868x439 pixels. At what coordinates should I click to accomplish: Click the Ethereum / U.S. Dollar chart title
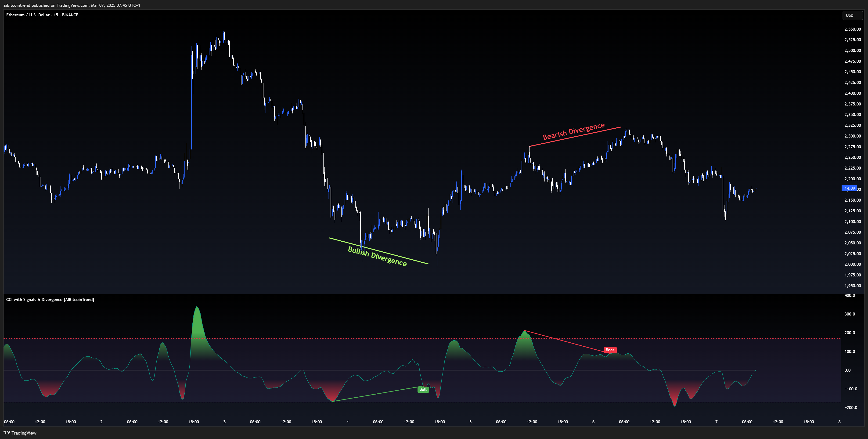point(42,15)
